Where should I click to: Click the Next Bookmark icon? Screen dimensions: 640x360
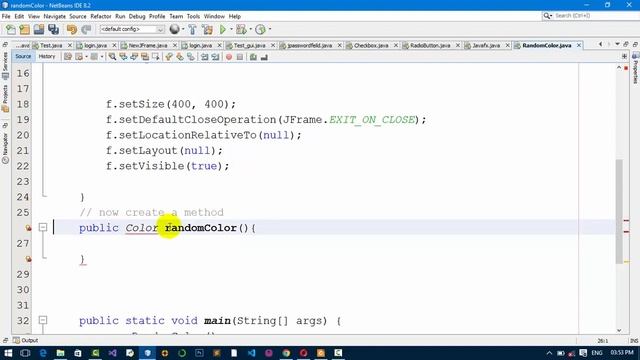(x=180, y=57)
